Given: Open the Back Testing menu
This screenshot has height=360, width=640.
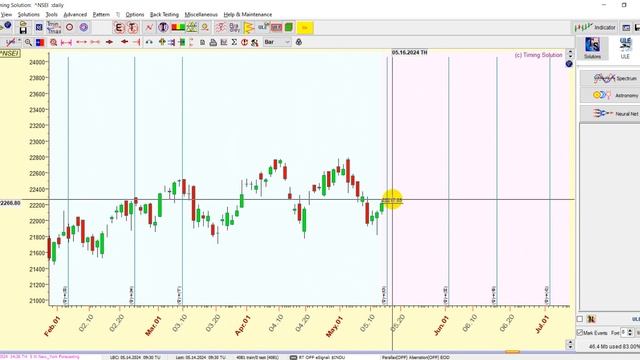Looking at the screenshot, I should [164, 14].
